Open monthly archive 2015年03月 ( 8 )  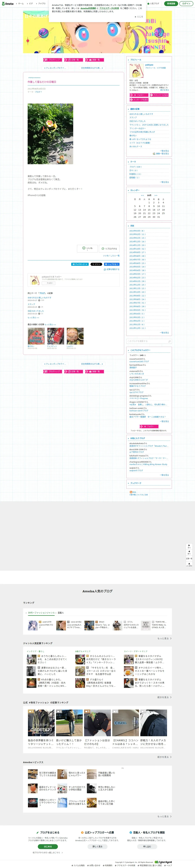137,231
